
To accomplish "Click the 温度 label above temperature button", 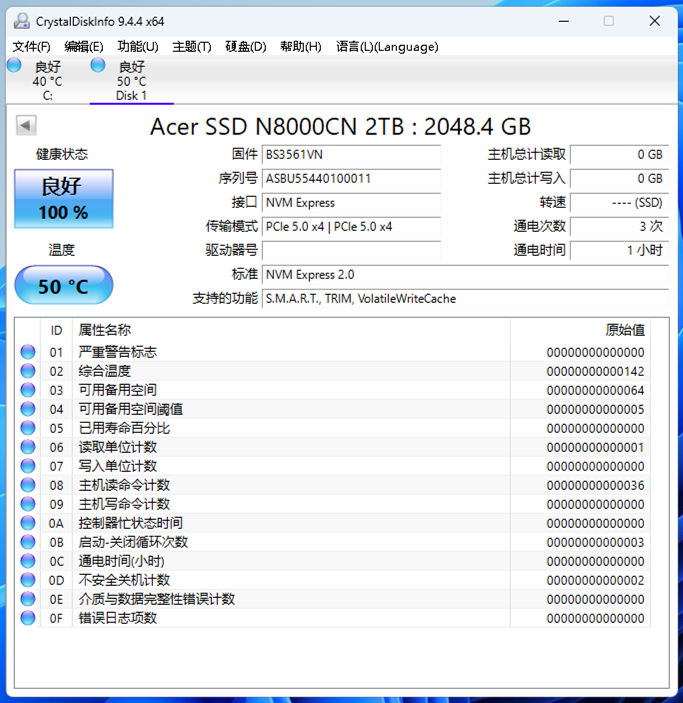I will (x=62, y=250).
